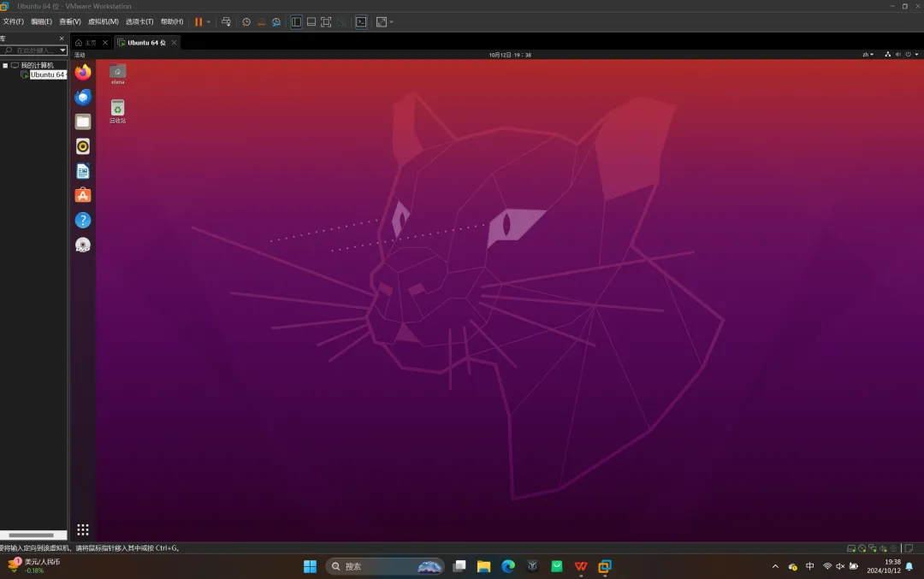The image size is (924, 579).
Task: Enter full screen mode from the toolbar
Action: coord(326,21)
